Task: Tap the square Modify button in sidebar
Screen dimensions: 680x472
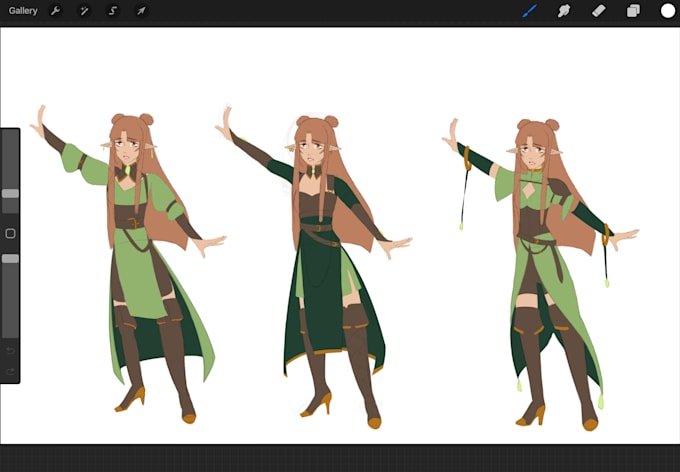Action: (10, 233)
